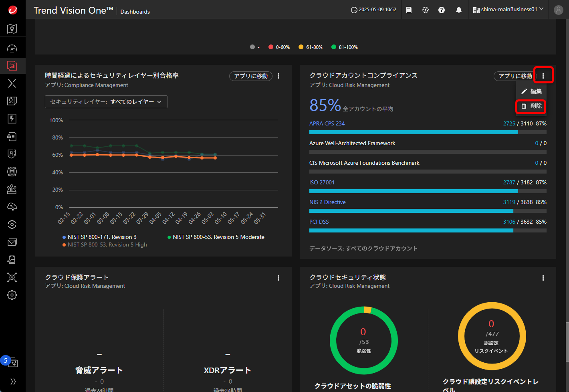Open the PCI DSS link

click(x=319, y=222)
